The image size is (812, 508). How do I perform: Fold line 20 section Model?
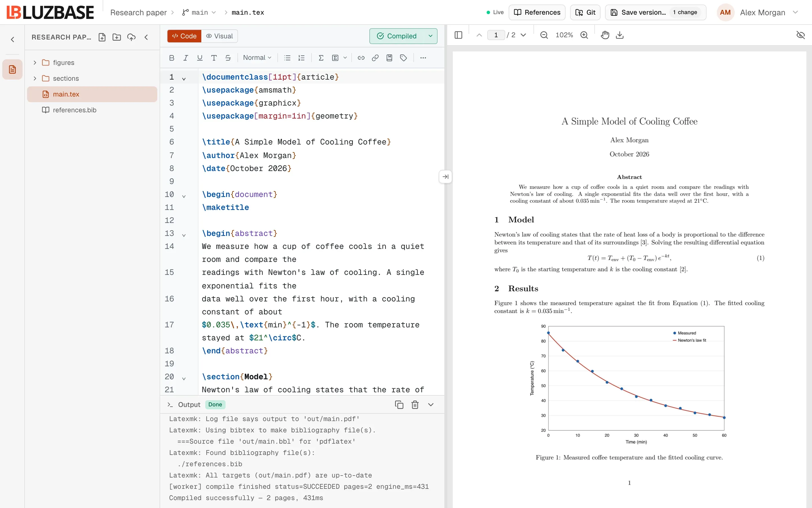(184, 379)
